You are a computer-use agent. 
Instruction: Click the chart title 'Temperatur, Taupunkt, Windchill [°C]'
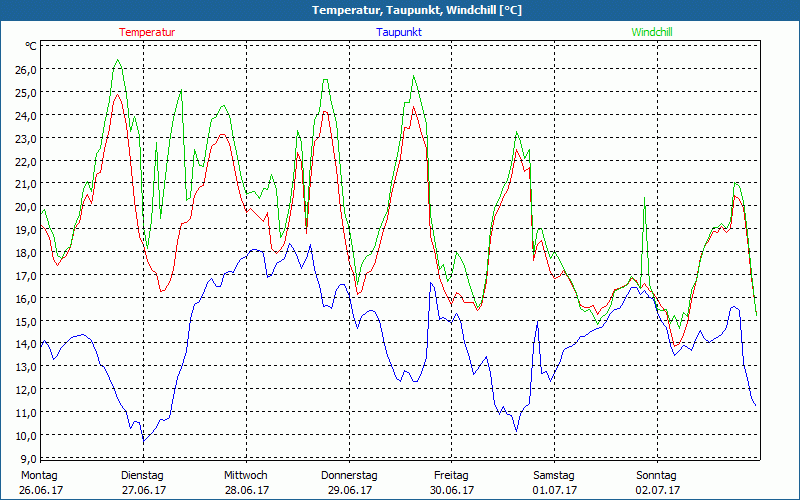tap(402, 10)
